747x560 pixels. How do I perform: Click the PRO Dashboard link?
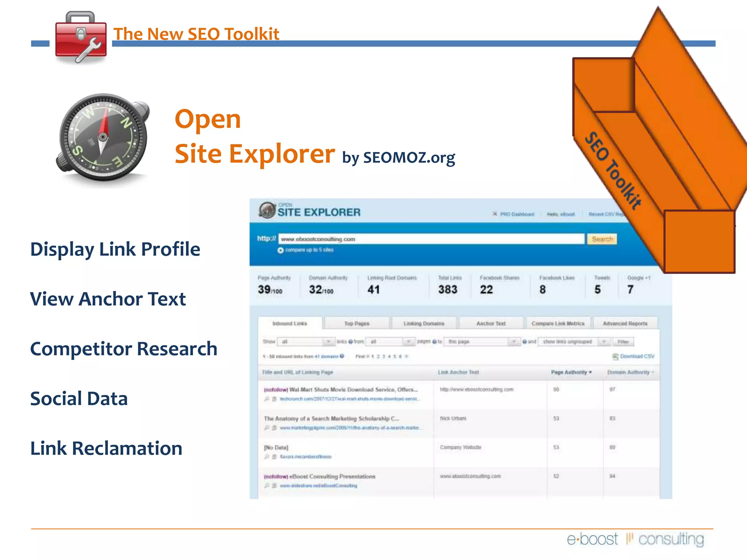pyautogui.click(x=517, y=214)
